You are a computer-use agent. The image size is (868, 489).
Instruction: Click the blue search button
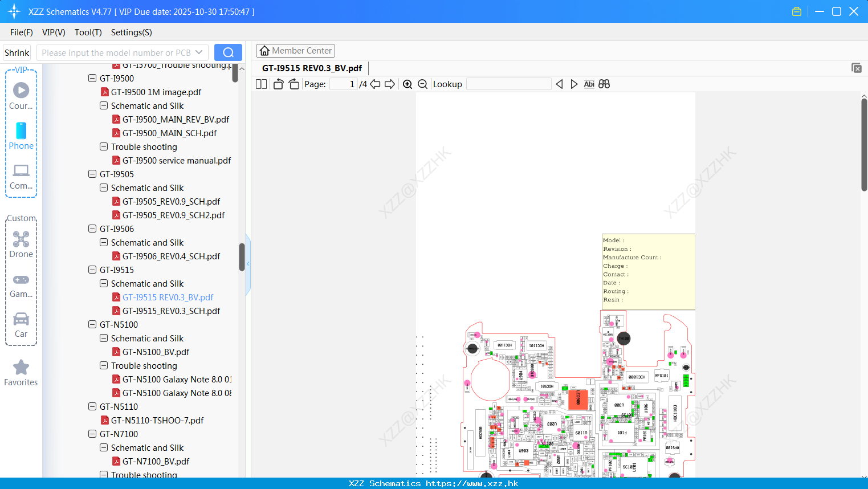tap(228, 52)
